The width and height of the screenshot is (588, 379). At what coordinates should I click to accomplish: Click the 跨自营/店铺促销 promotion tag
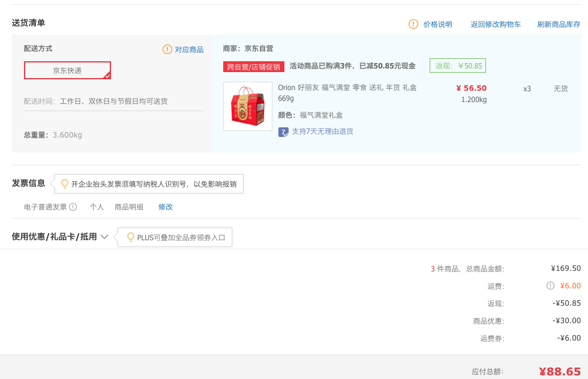[253, 67]
